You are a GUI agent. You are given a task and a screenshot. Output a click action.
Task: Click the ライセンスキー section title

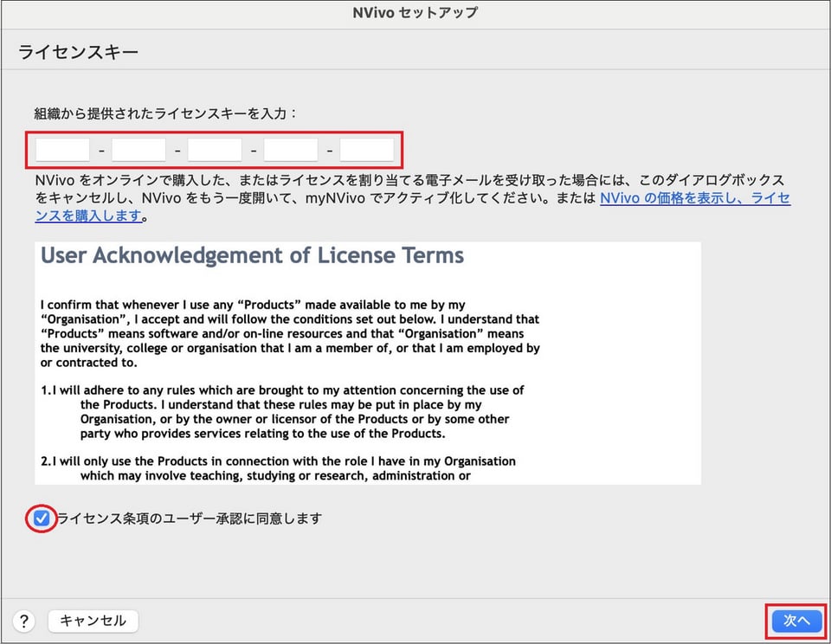click(x=79, y=52)
